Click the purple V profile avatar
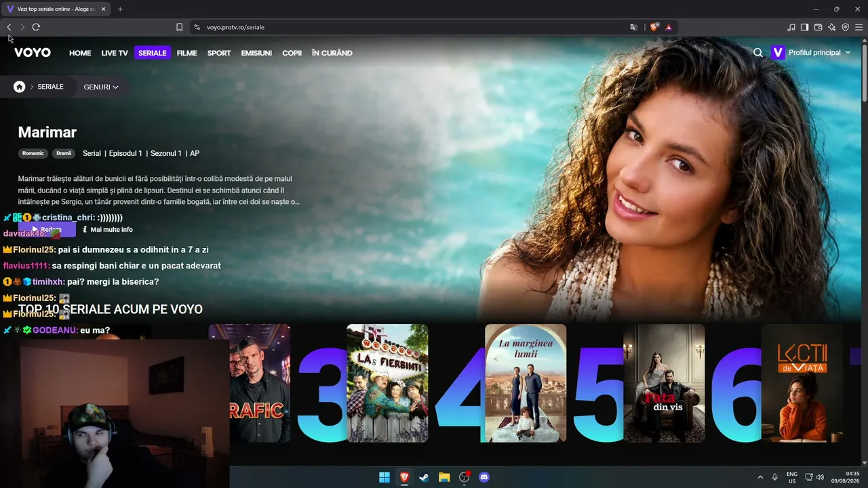Viewport: 868px width, 488px height. (778, 53)
